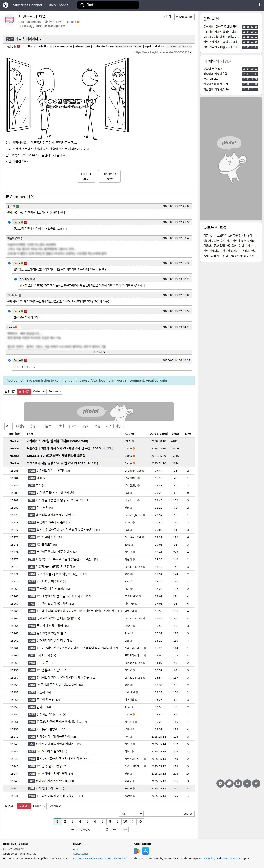Unfold Caxio's collapsed comment
The image size is (264, 868).
point(98,352)
